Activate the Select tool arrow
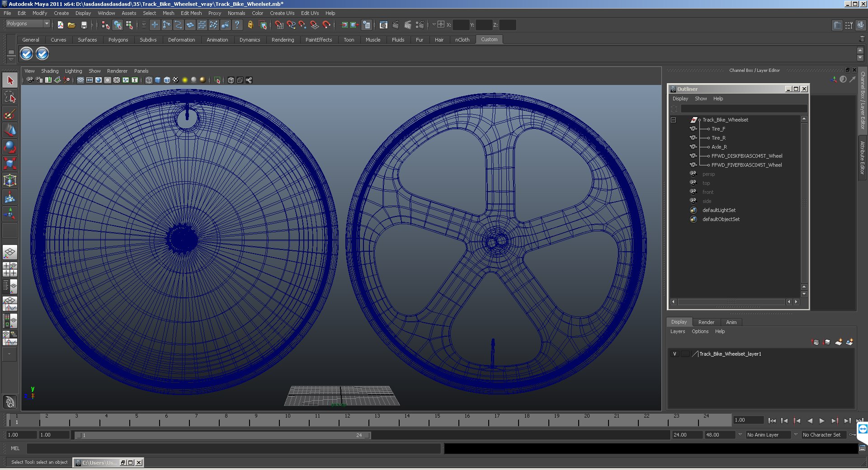The width and height of the screenshot is (868, 470). click(x=10, y=80)
